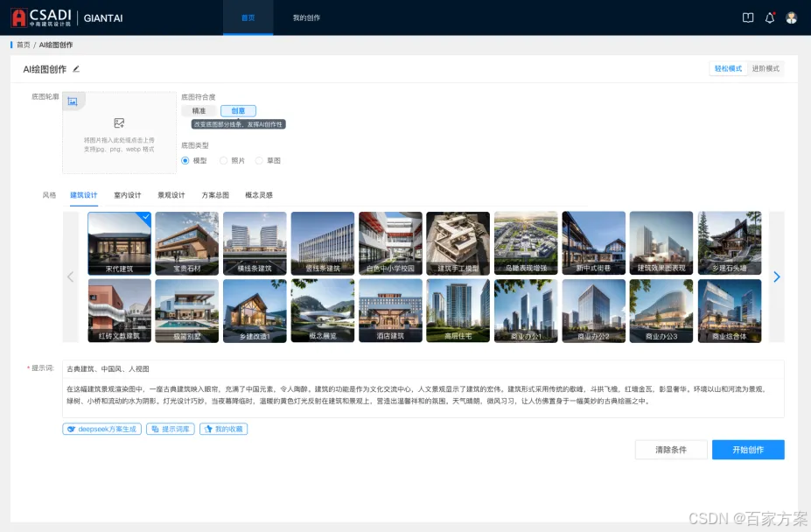Pick the 建筑手工模型 style thumbnail
This screenshot has height=532, width=811.
[x=458, y=243]
